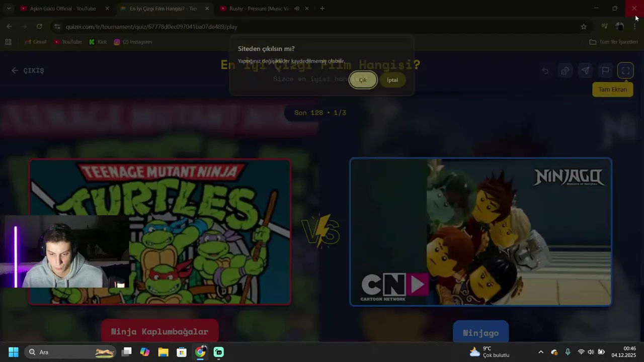The width and height of the screenshot is (644, 362).
Task: Open the Gmail bookmark
Action: coord(36,42)
